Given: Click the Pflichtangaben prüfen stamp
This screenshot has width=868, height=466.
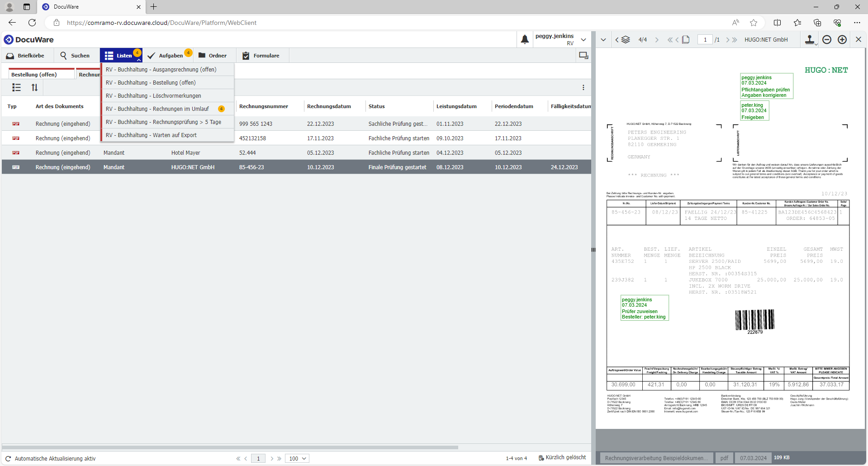Looking at the screenshot, I should point(767,86).
